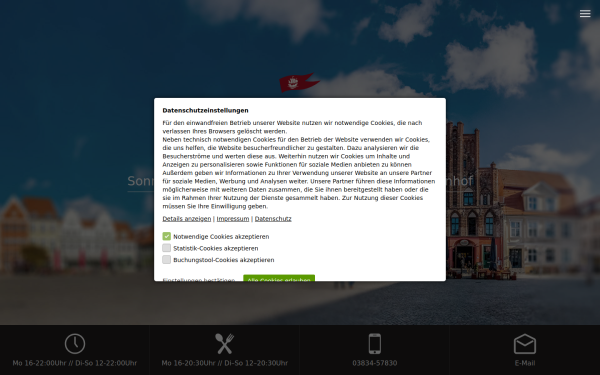
Task: Open the Datenschutz link
Action: [x=273, y=219]
